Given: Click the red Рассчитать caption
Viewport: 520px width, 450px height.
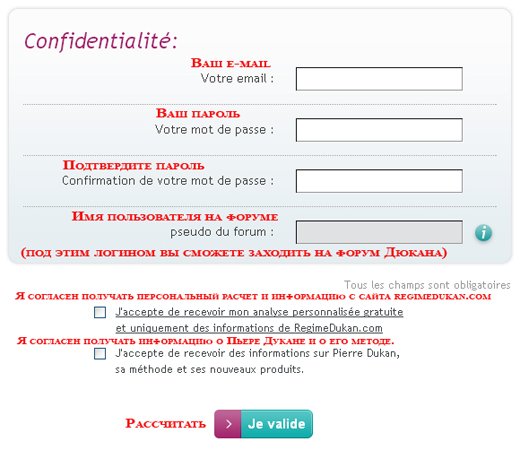Looking at the screenshot, I should click(x=165, y=424).
